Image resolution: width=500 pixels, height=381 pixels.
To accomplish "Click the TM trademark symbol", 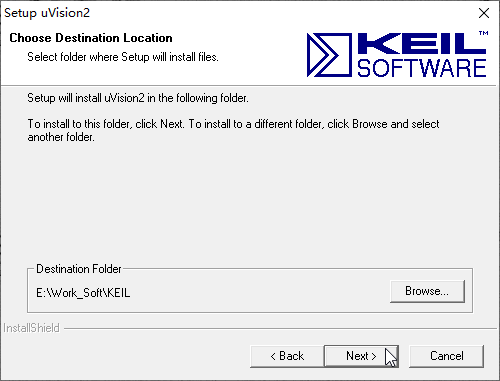I will 484,33.
